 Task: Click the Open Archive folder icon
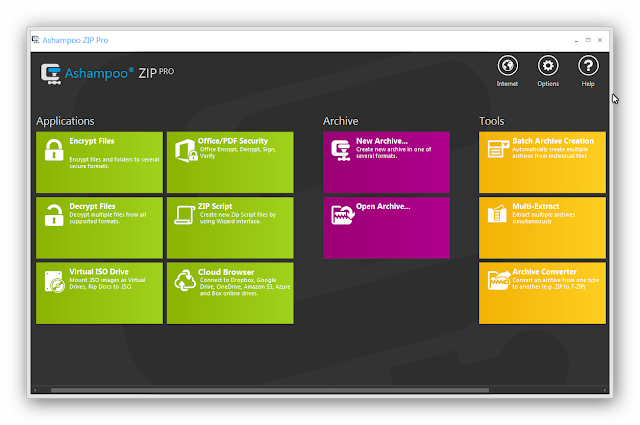(342, 215)
